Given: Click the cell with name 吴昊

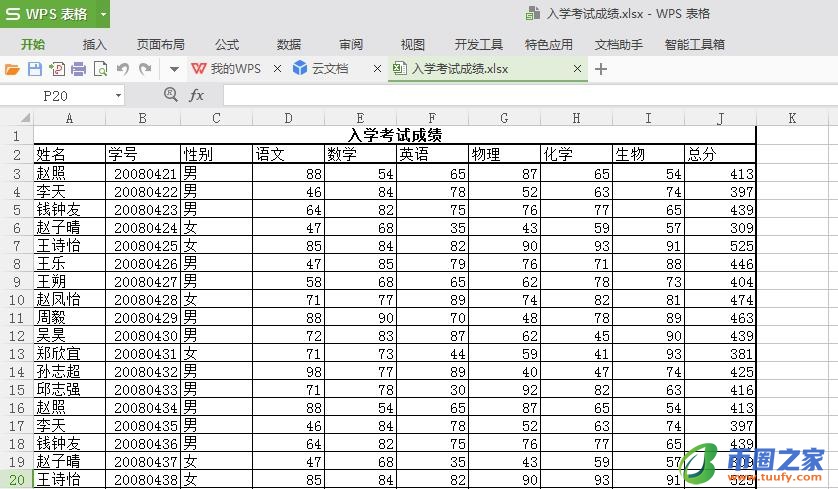Looking at the screenshot, I should coord(69,335).
